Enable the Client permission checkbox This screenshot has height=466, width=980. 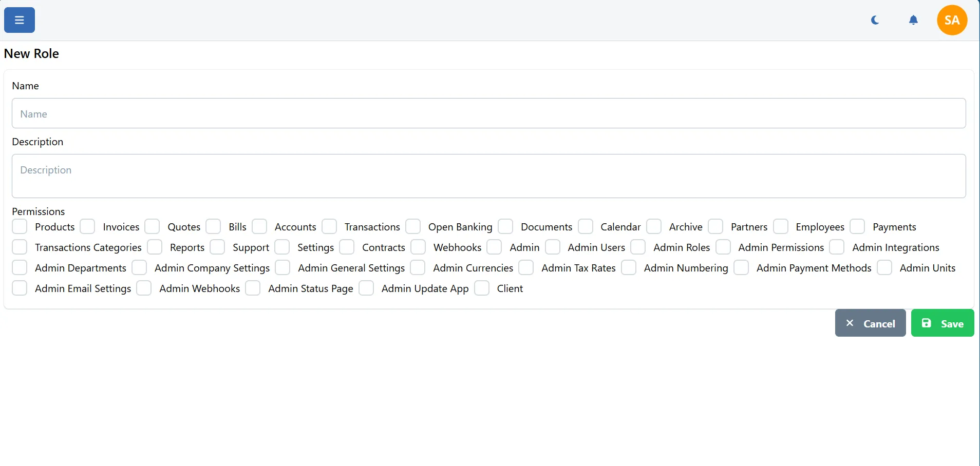tap(482, 288)
